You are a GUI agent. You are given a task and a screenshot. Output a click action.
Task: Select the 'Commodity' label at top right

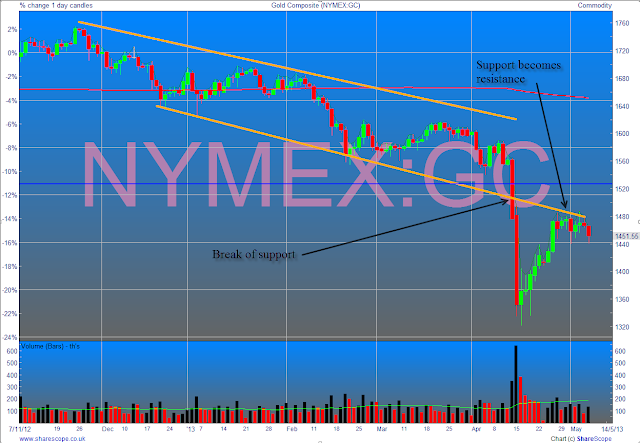[x=595, y=5]
